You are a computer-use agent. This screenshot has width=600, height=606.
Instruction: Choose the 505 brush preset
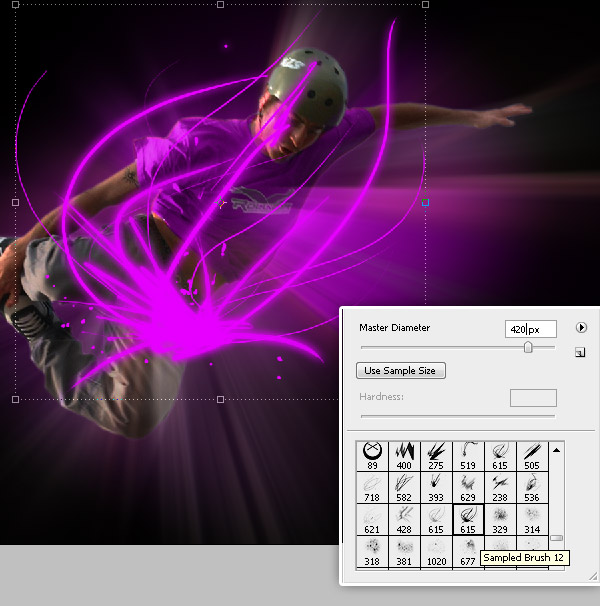pos(532,456)
